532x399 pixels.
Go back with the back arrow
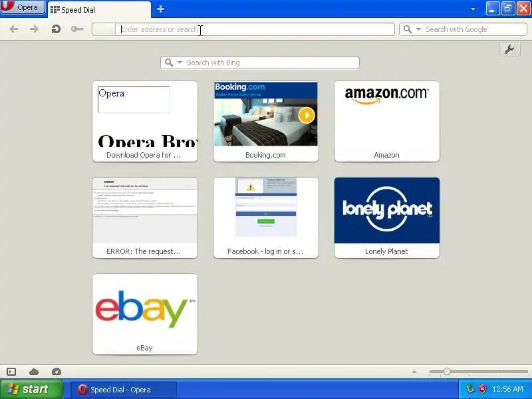click(x=14, y=29)
